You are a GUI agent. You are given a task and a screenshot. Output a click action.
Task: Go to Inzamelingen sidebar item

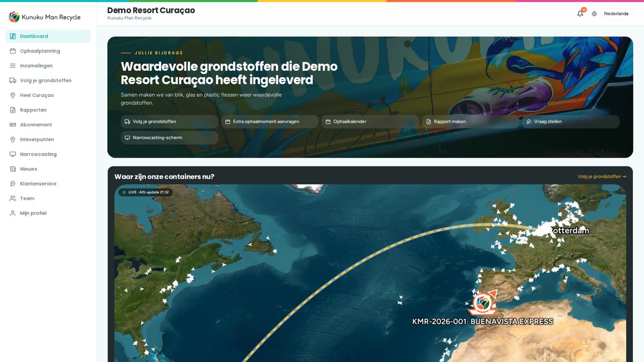coord(48,66)
